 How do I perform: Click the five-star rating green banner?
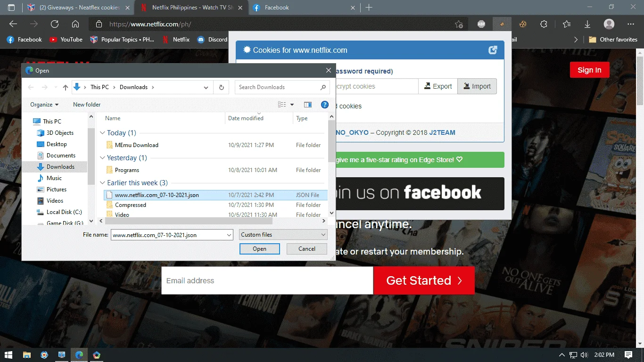tap(420, 160)
